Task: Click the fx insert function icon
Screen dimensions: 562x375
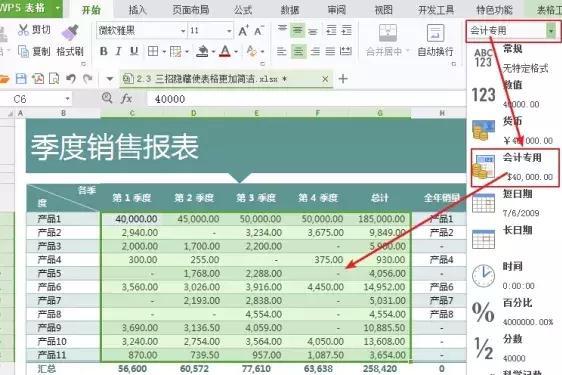Action: click(x=127, y=99)
